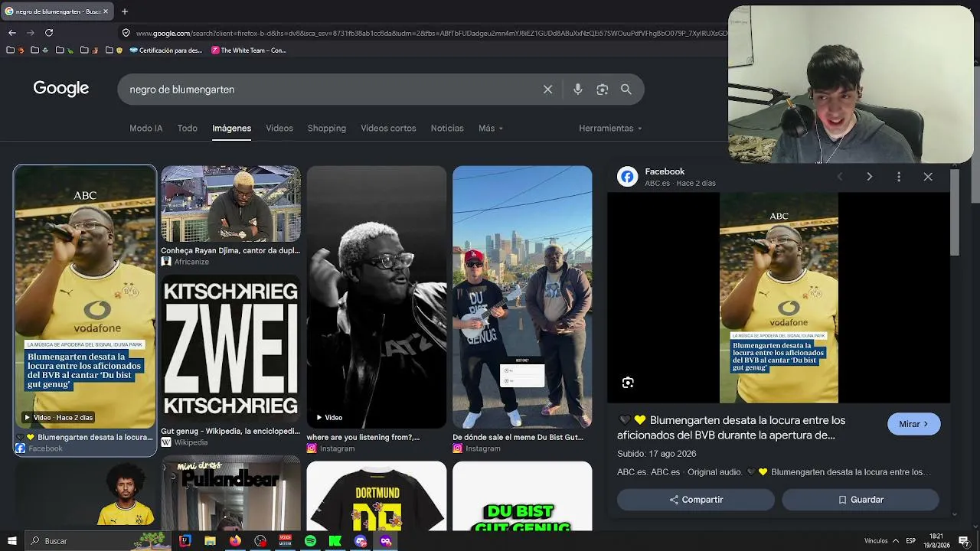Click the Google logo
Screen dimensions: 980x551
(61, 89)
